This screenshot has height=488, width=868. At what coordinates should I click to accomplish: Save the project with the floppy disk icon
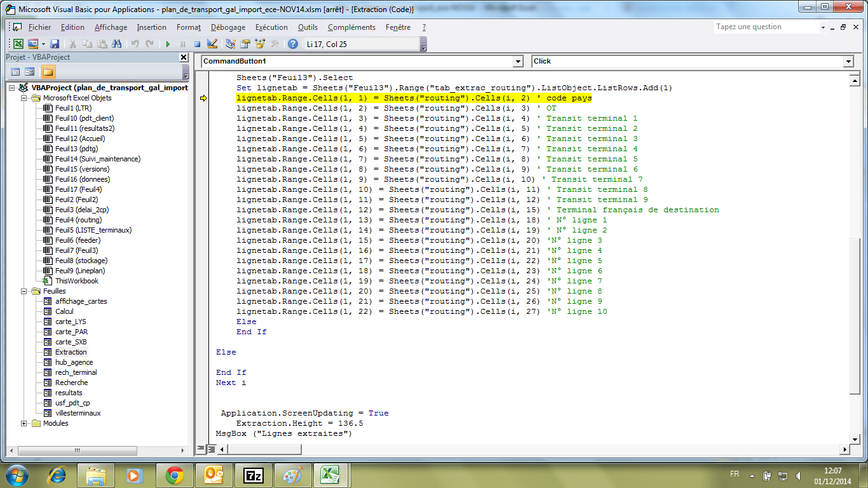tap(55, 44)
